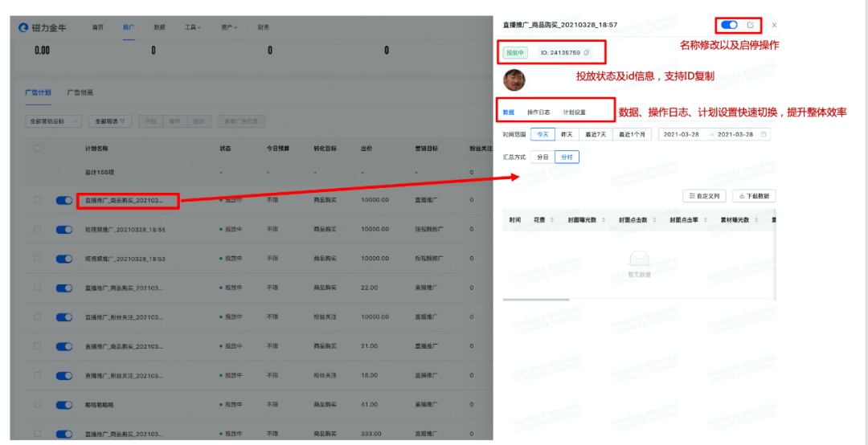Click the 查看广告创意 button
Image resolution: width=868 pixels, height=445 pixels.
[x=241, y=121]
